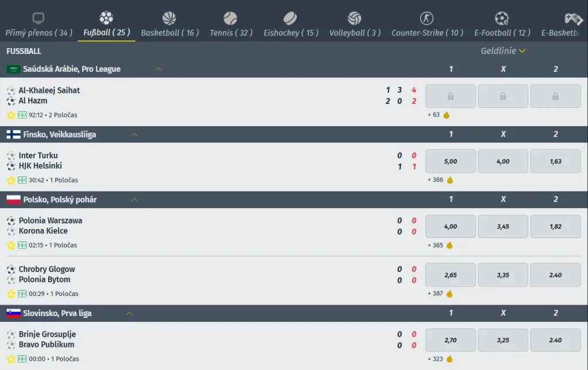Select the Fußball (25) tab

pos(106,25)
